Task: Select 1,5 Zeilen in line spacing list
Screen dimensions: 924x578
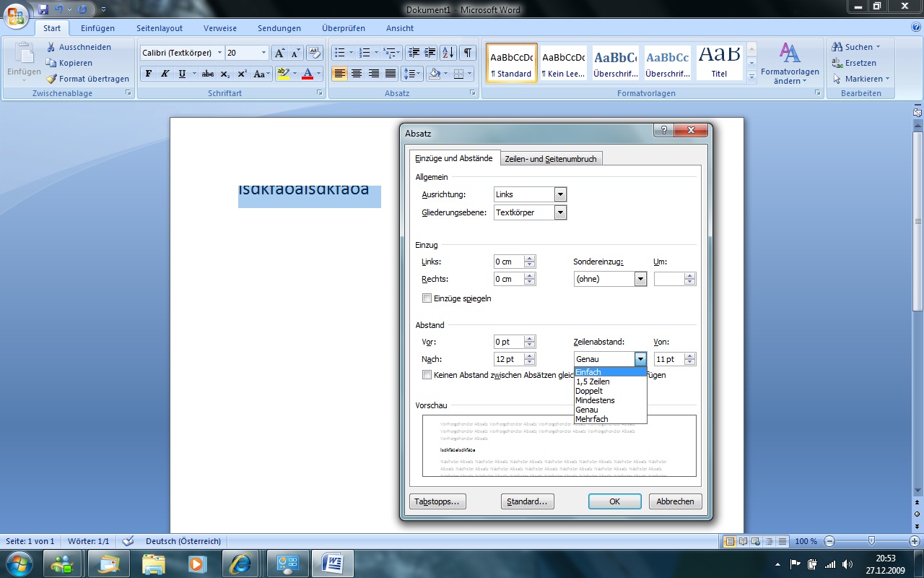Action: pyautogui.click(x=610, y=381)
